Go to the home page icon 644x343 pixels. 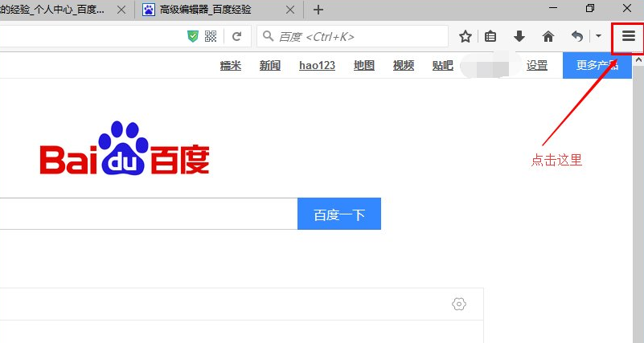(x=548, y=37)
